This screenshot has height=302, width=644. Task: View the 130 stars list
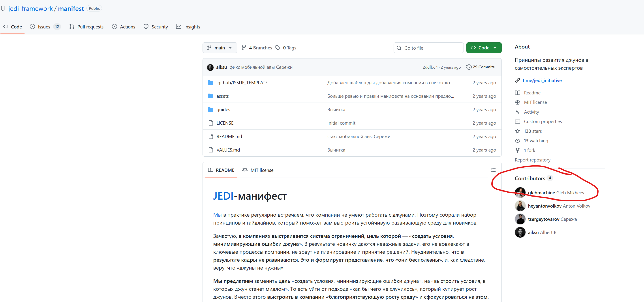point(533,131)
